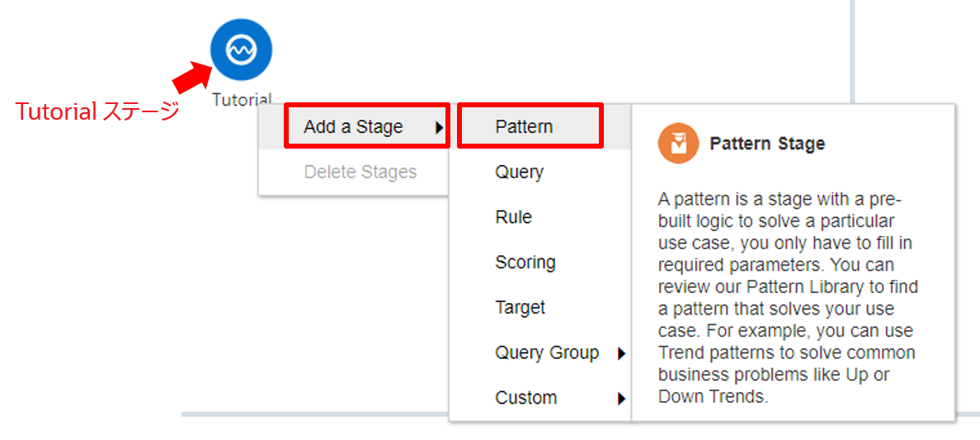Click the Add a Stage arrow
The height and width of the screenshot is (440, 980).
pyautogui.click(x=440, y=128)
